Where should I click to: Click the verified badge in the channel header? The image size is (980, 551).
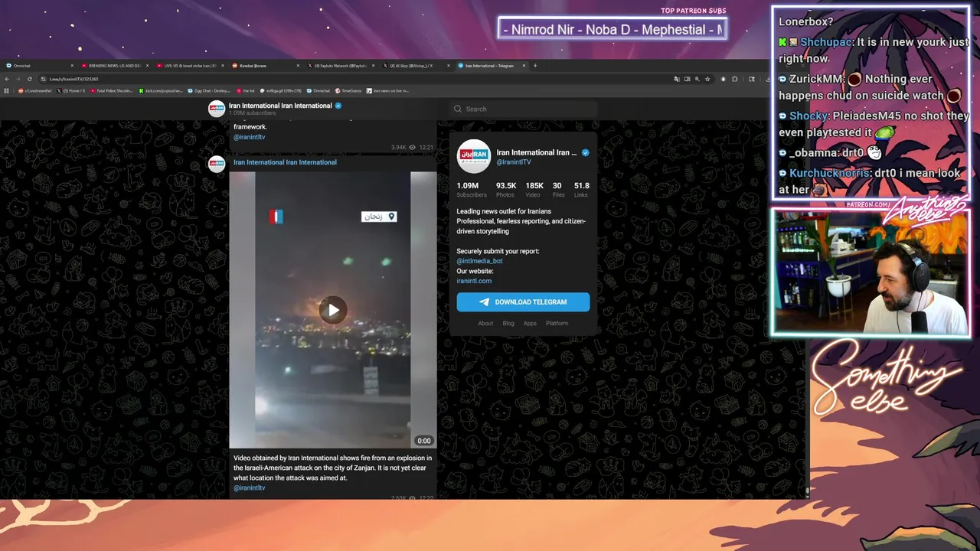click(338, 106)
